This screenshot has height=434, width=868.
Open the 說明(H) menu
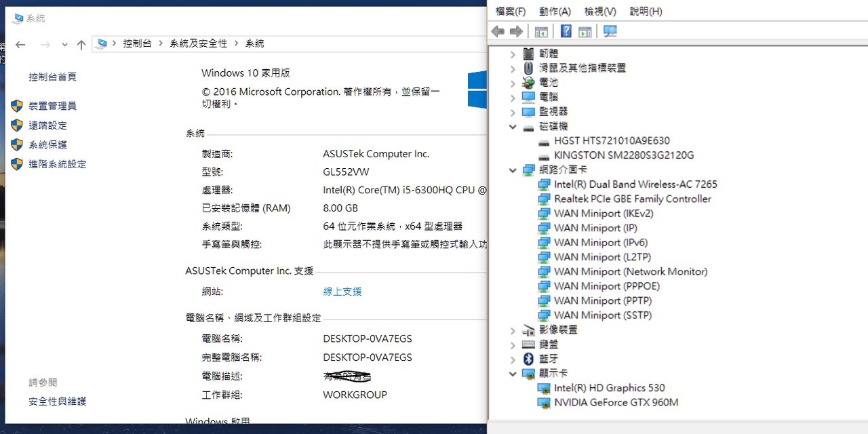(646, 12)
